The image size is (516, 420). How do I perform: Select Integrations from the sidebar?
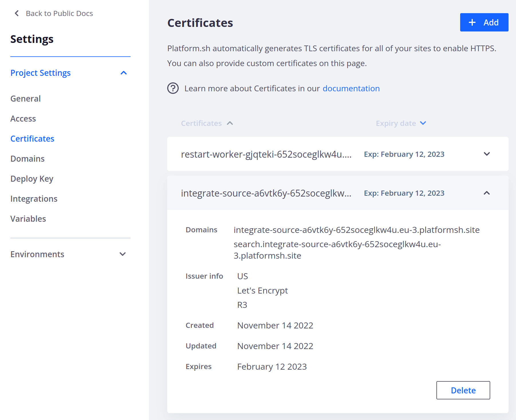[x=34, y=199]
